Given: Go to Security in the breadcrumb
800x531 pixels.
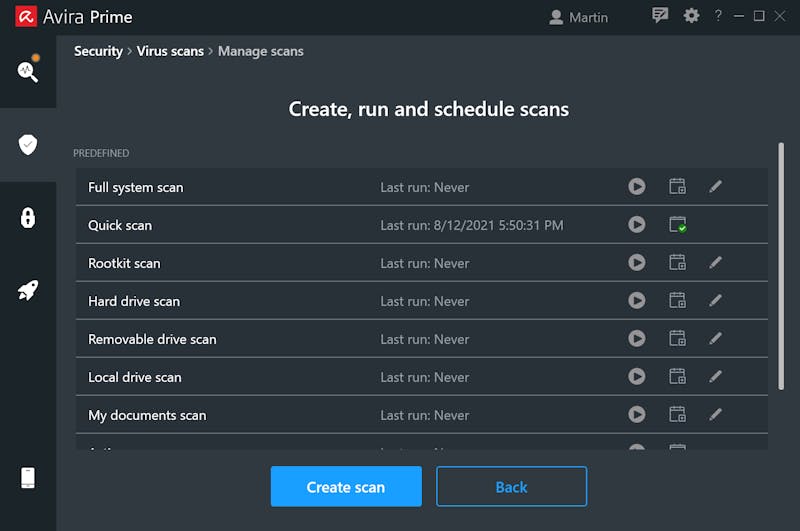Looking at the screenshot, I should [98, 51].
